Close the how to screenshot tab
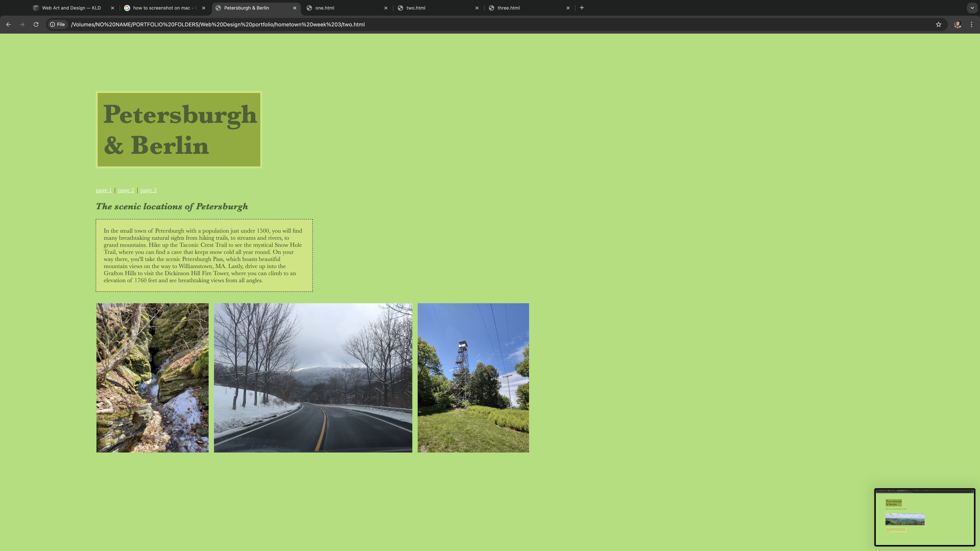This screenshot has height=551, width=980. (203, 8)
